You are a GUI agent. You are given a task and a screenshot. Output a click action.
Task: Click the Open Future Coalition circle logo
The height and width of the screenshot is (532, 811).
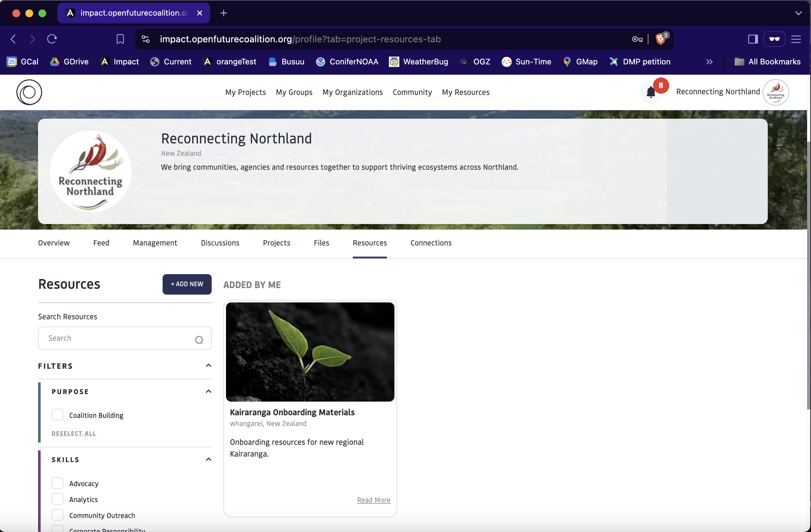click(x=29, y=92)
